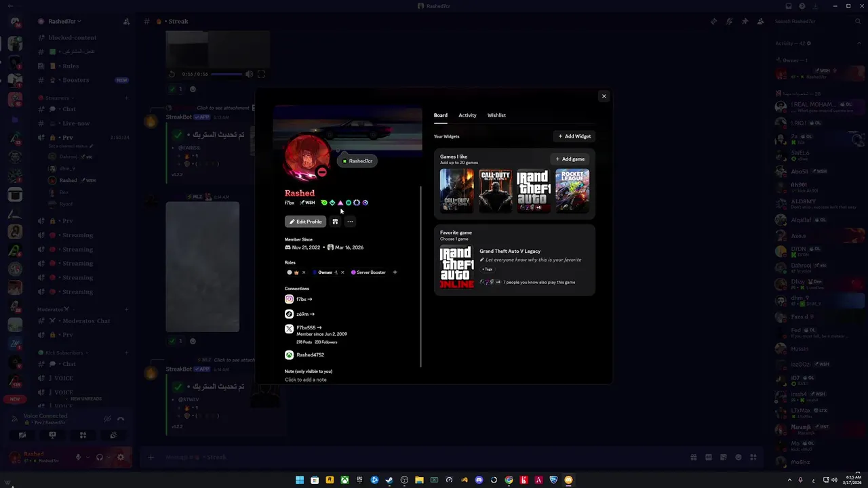Viewport: 868px width, 488px height.
Task: Click the profile avatar picture
Action: point(307,157)
